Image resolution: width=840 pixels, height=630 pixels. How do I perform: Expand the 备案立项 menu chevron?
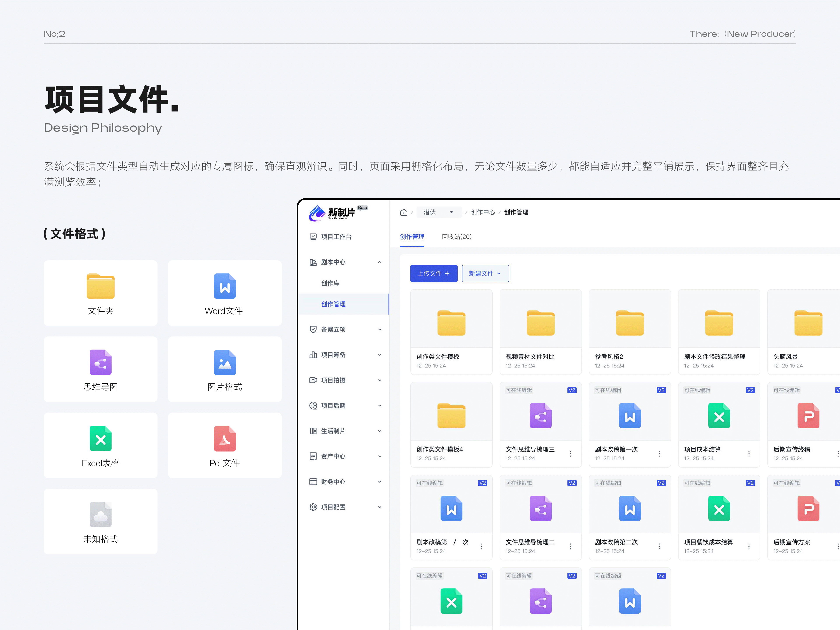[379, 329]
